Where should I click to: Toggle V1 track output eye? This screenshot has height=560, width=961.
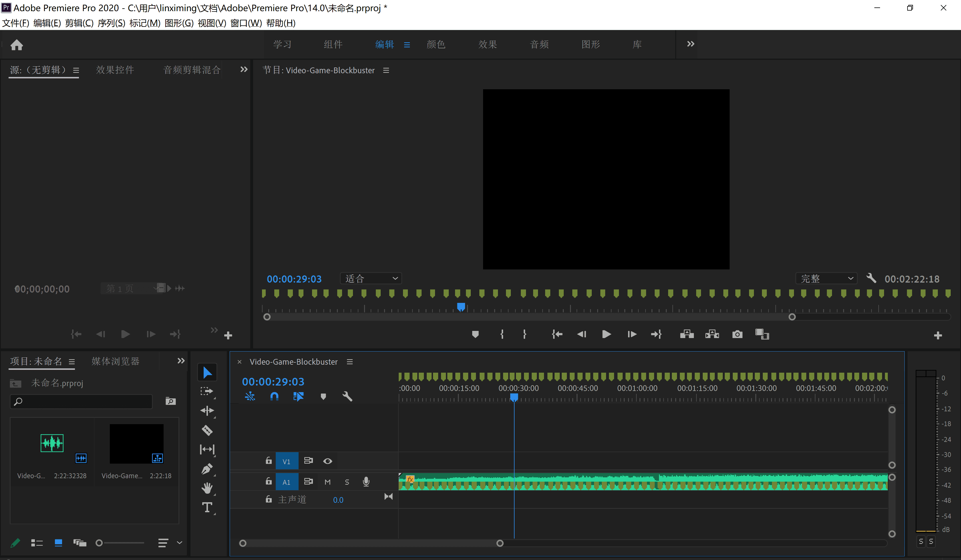click(327, 461)
